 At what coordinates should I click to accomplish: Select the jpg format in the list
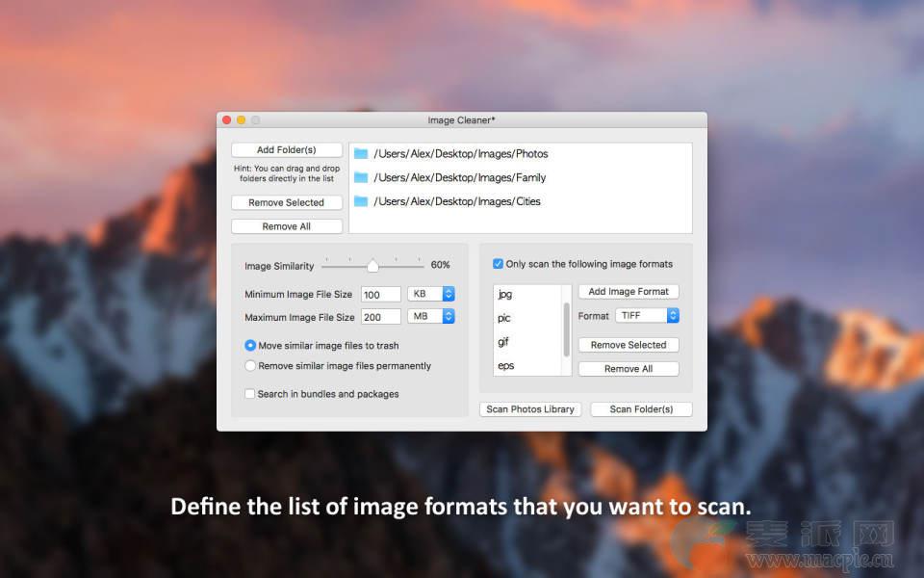pyautogui.click(x=505, y=295)
